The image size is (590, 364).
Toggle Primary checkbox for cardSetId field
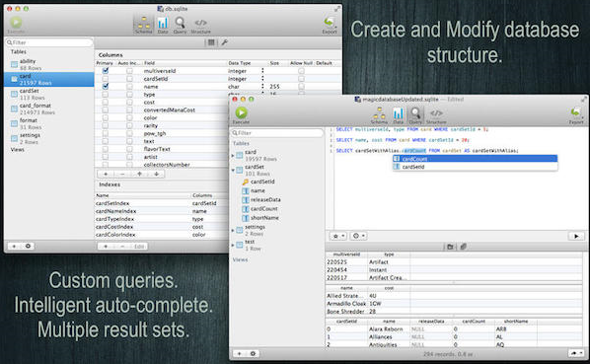pos(106,79)
